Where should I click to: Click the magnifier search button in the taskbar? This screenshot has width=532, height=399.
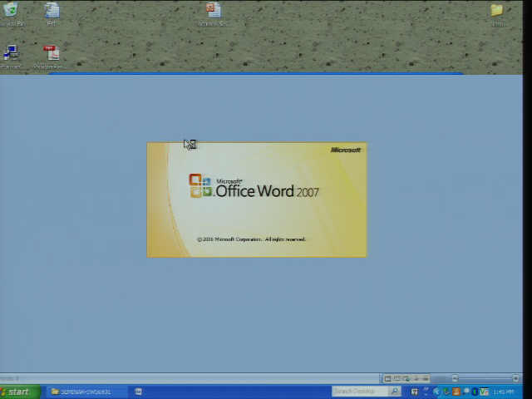[x=395, y=392]
